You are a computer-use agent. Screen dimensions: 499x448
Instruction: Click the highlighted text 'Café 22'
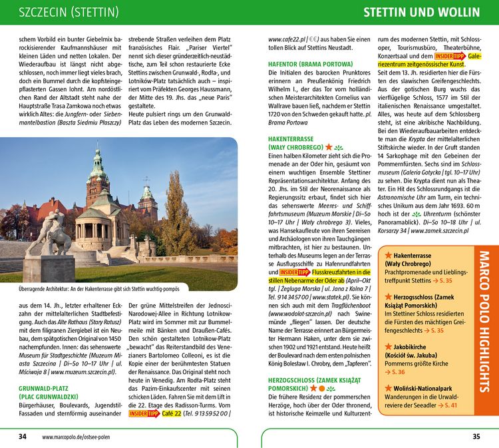172,413
